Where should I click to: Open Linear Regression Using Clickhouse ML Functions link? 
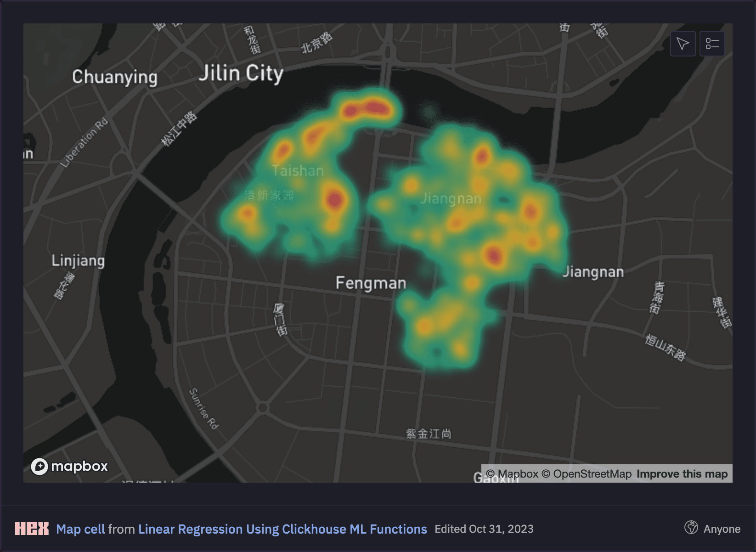[x=282, y=529]
